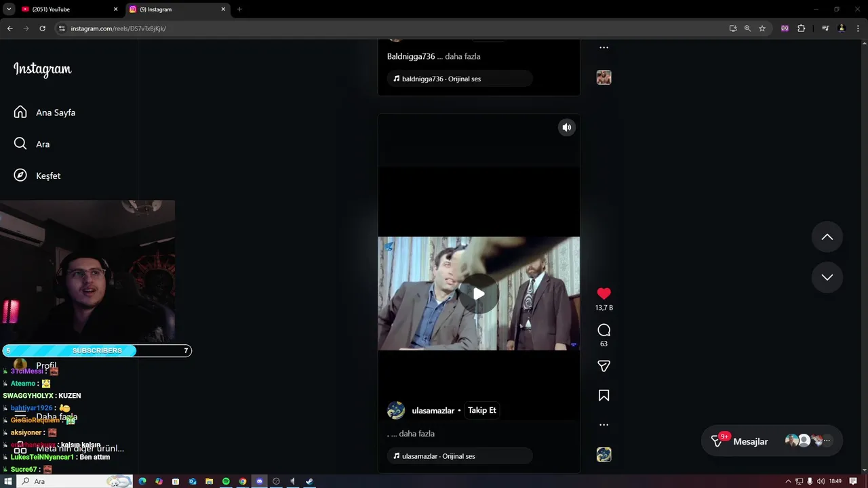The image size is (868, 488).
Task: Share the reel with paper plane icon
Action: click(604, 366)
